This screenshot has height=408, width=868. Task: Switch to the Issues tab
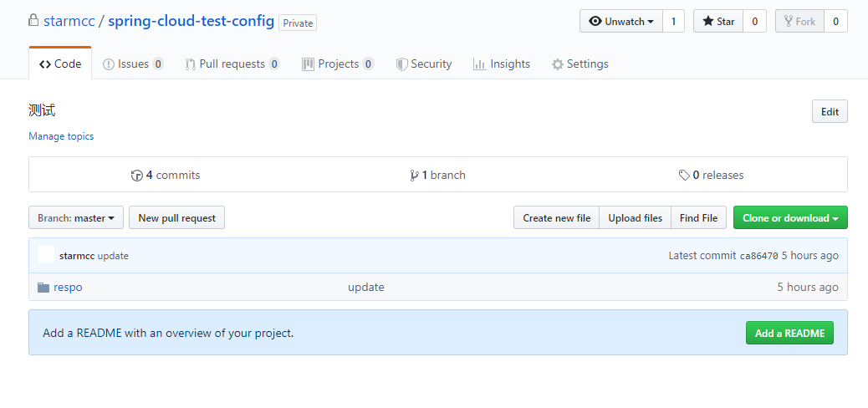coord(133,64)
